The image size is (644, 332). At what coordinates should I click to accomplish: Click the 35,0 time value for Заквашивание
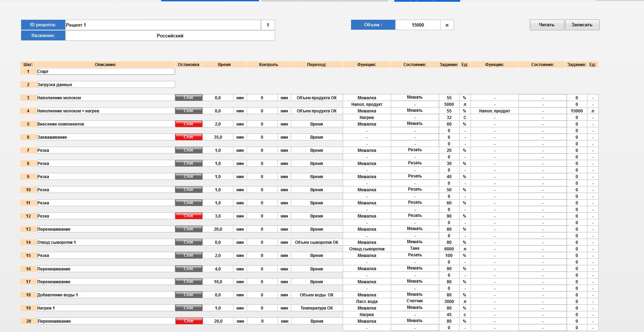(218, 137)
